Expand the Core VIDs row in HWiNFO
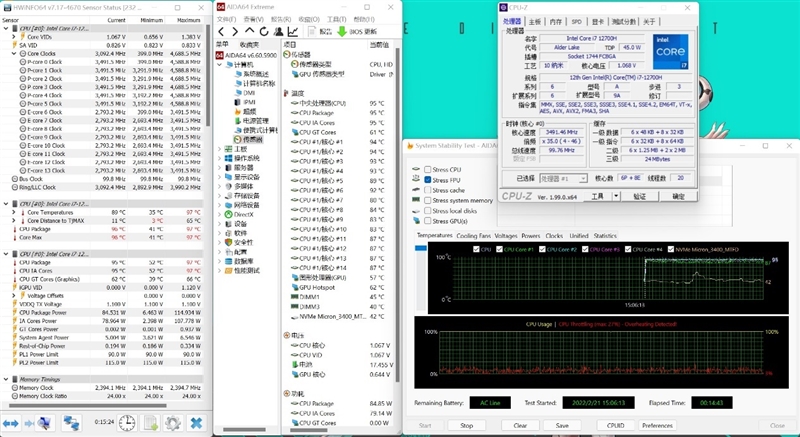 (x=14, y=37)
